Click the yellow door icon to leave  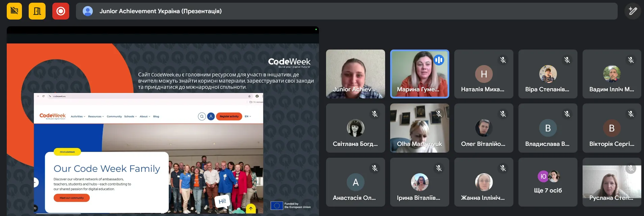click(x=37, y=11)
